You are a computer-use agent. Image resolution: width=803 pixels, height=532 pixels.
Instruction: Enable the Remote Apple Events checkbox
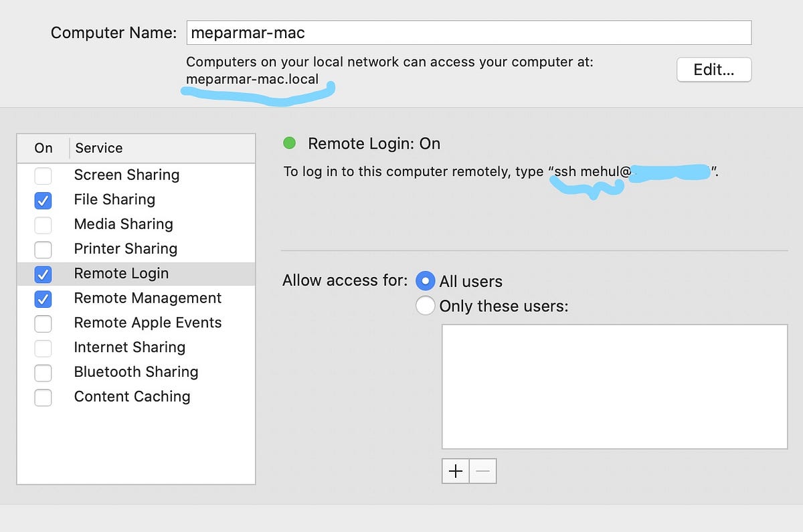pos(43,323)
